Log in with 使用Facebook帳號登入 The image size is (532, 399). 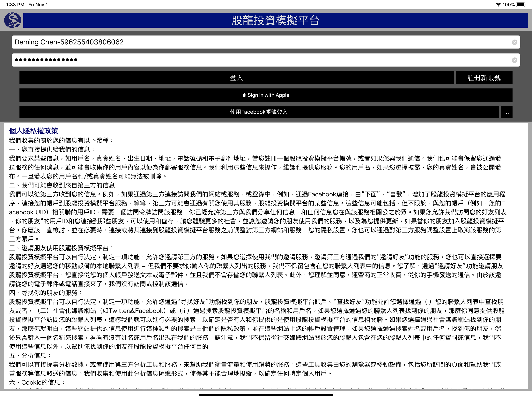(x=259, y=112)
